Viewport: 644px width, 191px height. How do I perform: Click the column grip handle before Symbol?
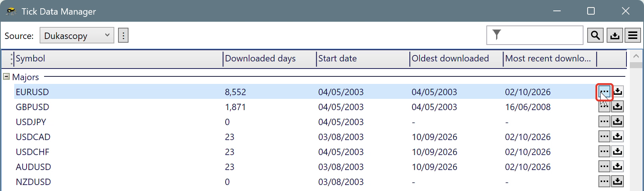[x=12, y=59]
